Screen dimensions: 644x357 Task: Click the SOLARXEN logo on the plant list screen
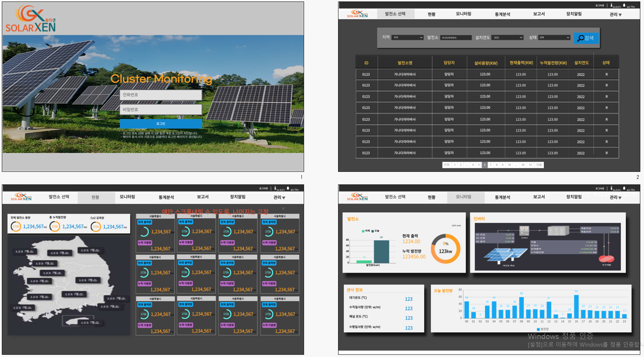click(357, 14)
